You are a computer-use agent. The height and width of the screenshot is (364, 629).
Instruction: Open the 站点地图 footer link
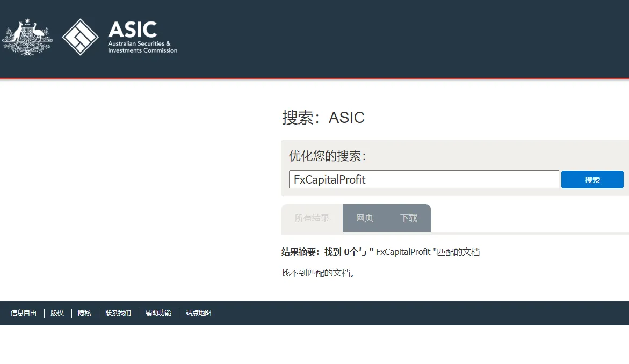[x=198, y=312]
